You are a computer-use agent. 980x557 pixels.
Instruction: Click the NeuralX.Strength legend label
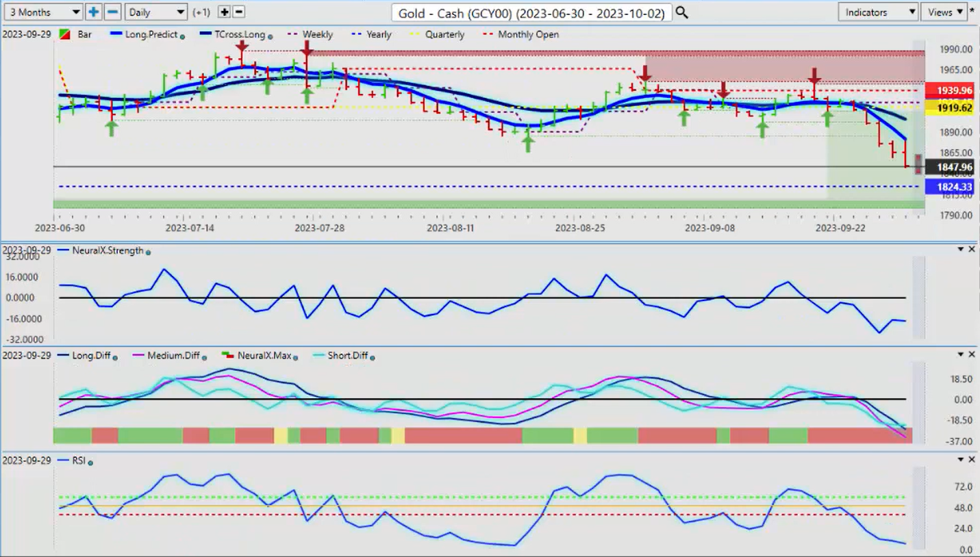coord(108,250)
